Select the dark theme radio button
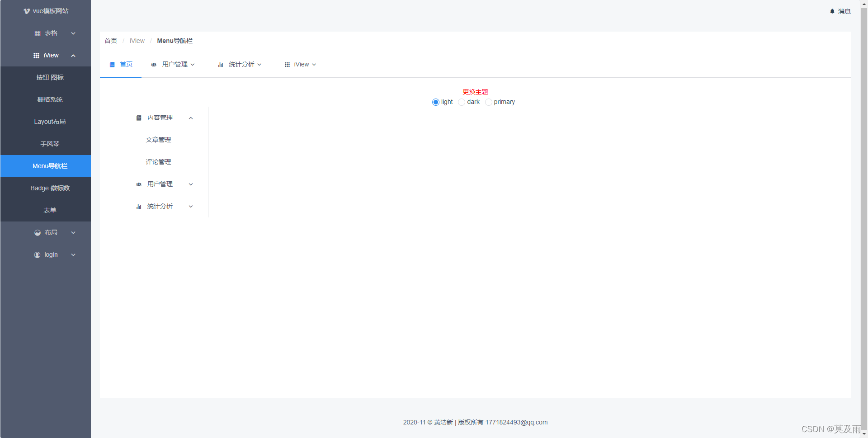868x438 pixels. (x=462, y=102)
